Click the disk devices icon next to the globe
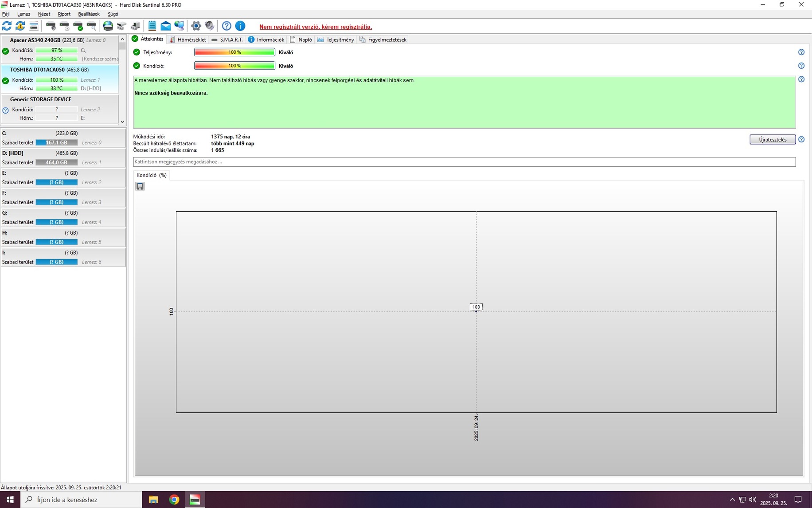The width and height of the screenshot is (812, 508). coord(122,26)
